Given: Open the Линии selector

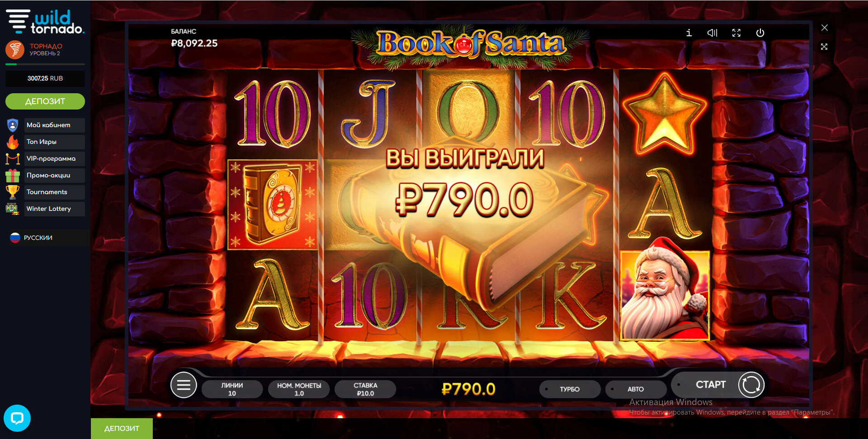Looking at the screenshot, I should pos(232,389).
